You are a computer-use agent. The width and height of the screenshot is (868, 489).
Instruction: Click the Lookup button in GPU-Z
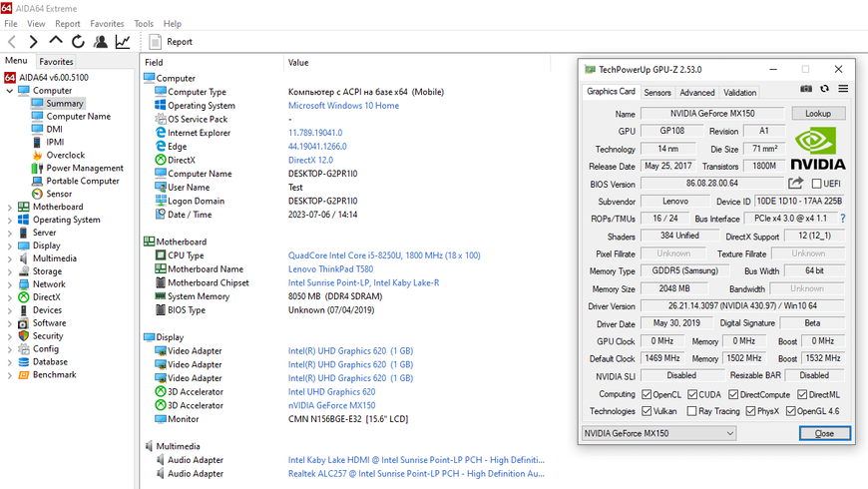click(x=818, y=113)
